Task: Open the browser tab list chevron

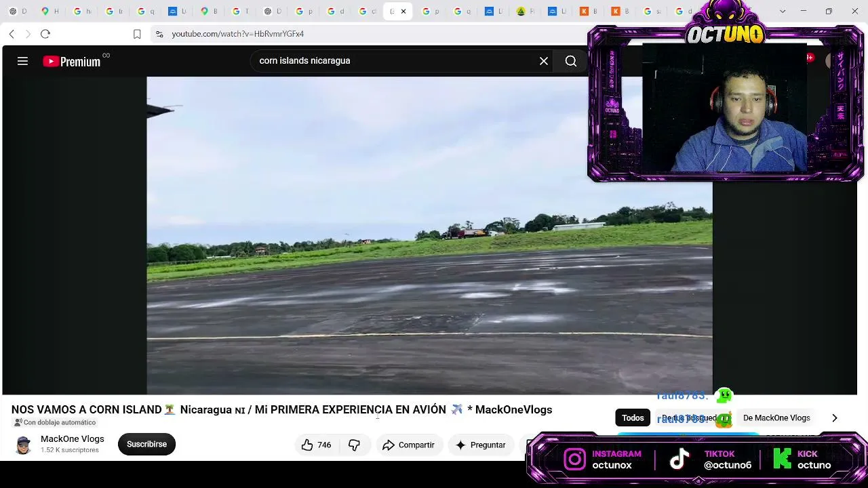Action: 783,12
